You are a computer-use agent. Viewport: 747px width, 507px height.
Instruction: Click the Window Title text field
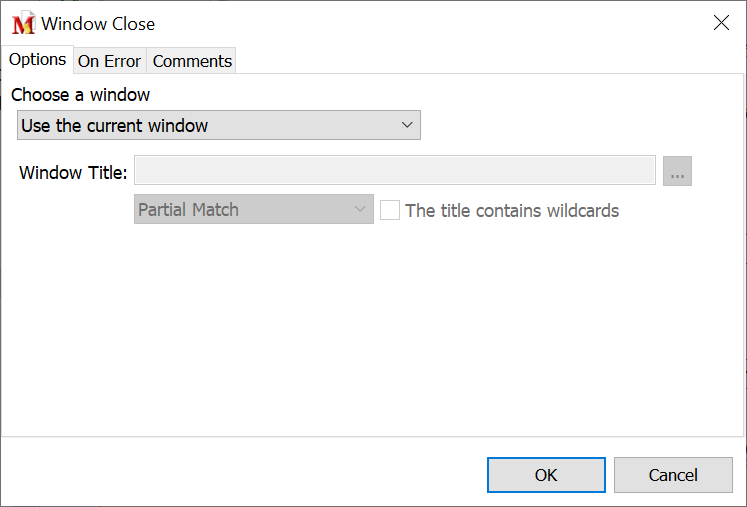coord(395,172)
